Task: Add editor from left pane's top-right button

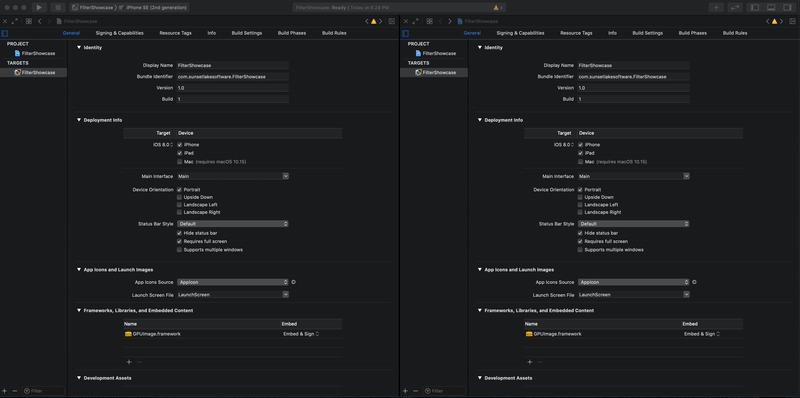Action: pyautogui.click(x=391, y=21)
